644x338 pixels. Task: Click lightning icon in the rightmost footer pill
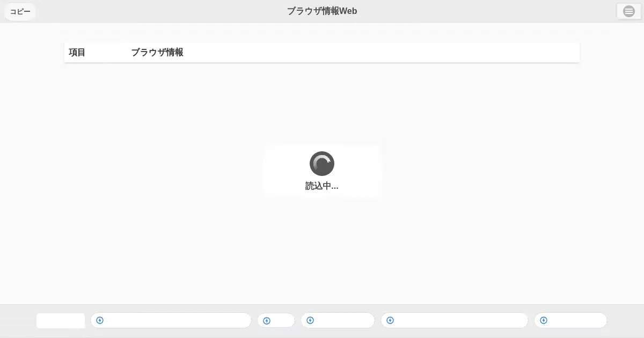(x=544, y=321)
